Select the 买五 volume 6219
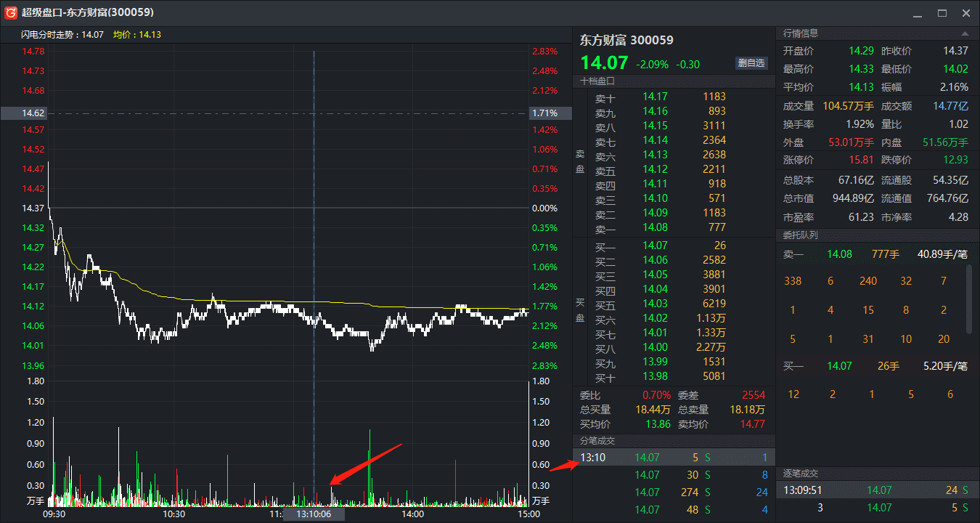This screenshot has height=523, width=980. tap(714, 304)
